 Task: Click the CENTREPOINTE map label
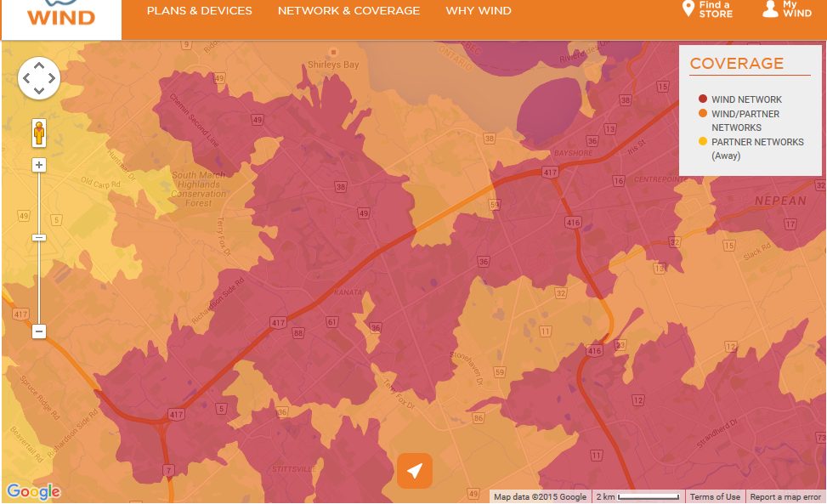coord(660,179)
